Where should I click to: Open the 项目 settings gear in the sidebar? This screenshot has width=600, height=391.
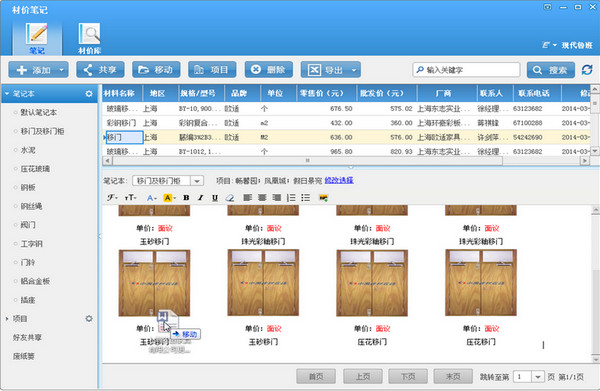click(89, 319)
